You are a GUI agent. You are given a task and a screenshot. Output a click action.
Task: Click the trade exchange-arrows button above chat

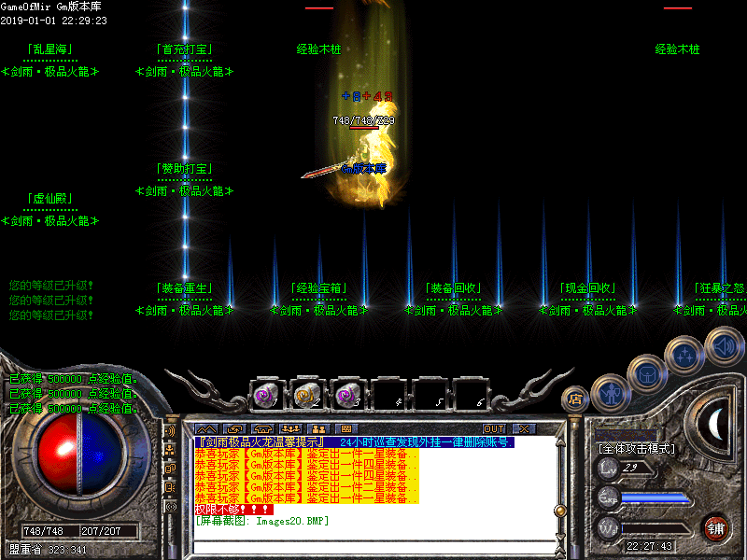(234, 429)
